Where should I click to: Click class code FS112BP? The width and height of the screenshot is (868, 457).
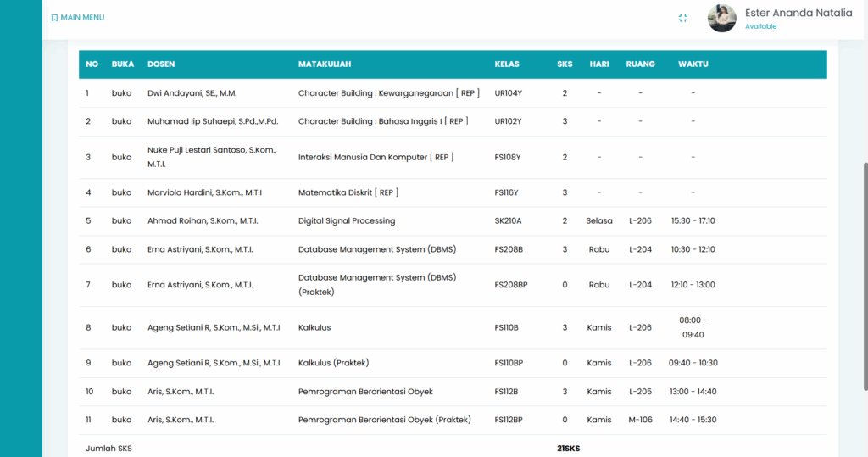509,420
